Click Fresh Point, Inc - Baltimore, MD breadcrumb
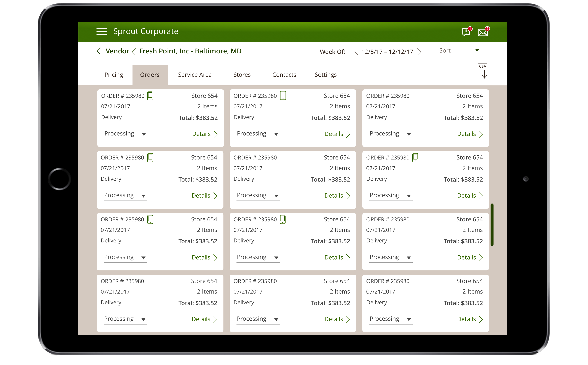This screenshot has width=588, height=365. click(190, 51)
